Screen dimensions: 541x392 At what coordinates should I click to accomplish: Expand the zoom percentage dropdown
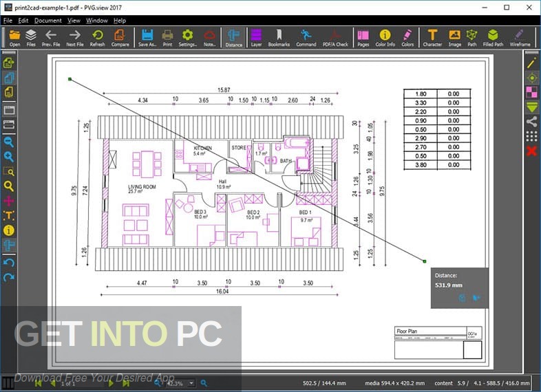tap(191, 383)
